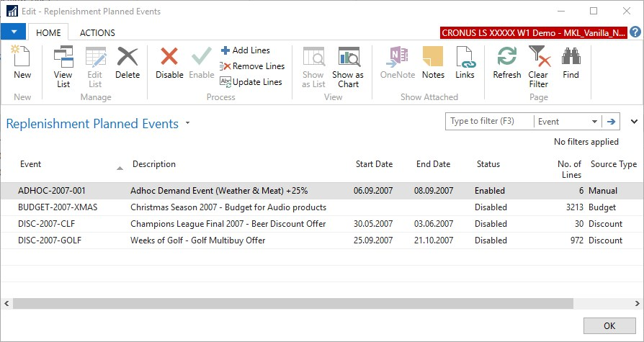Click the Add Lines button
The image size is (644, 342).
pyautogui.click(x=245, y=50)
